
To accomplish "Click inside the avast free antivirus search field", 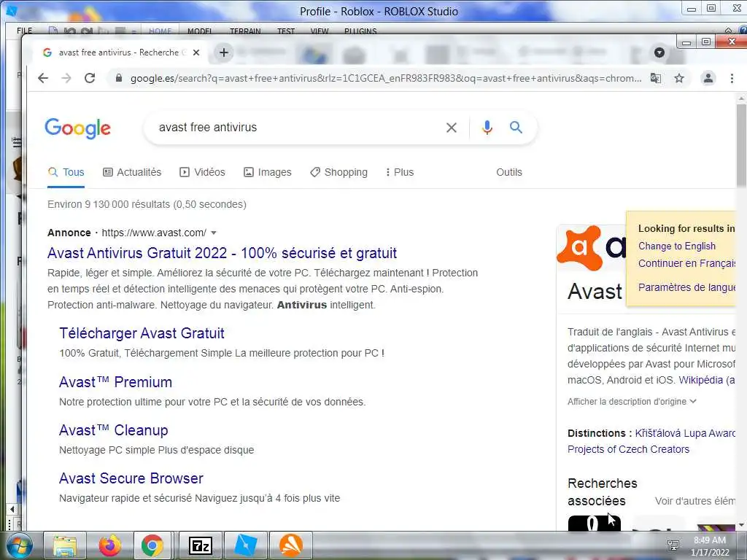I will click(x=295, y=128).
